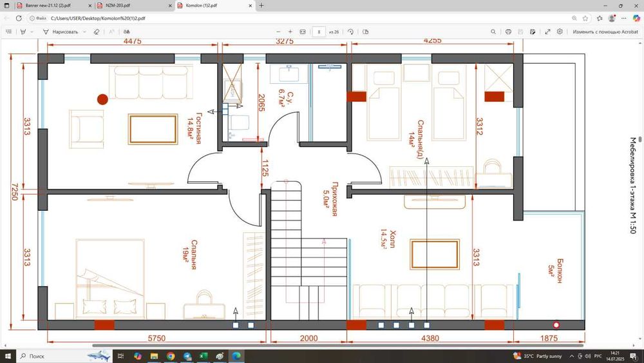
Task: Select the Eraser tool
Action: [x=96, y=31]
